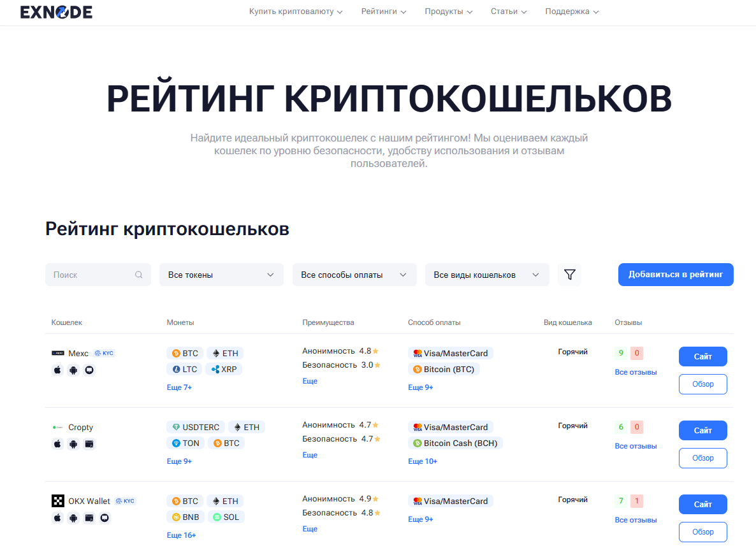Click the anonymity rating star for Mexc
Viewport: 756px width, 555px height.
(376, 350)
